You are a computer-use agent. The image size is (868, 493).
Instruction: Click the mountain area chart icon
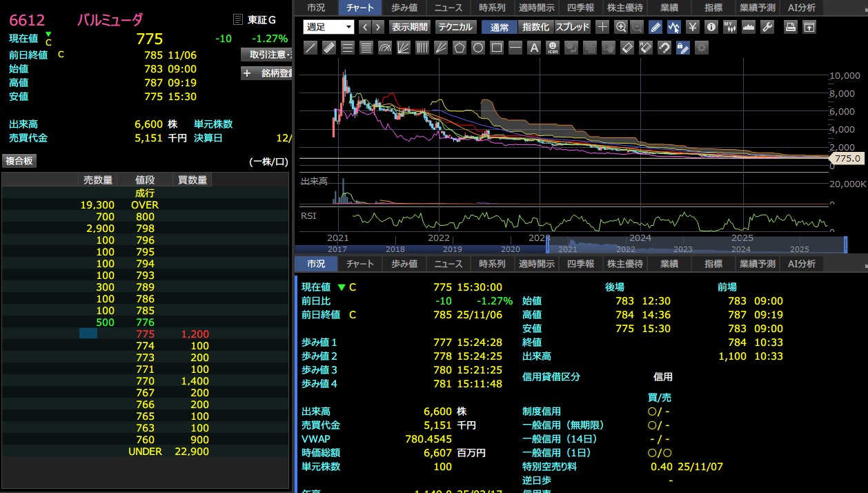click(x=749, y=27)
